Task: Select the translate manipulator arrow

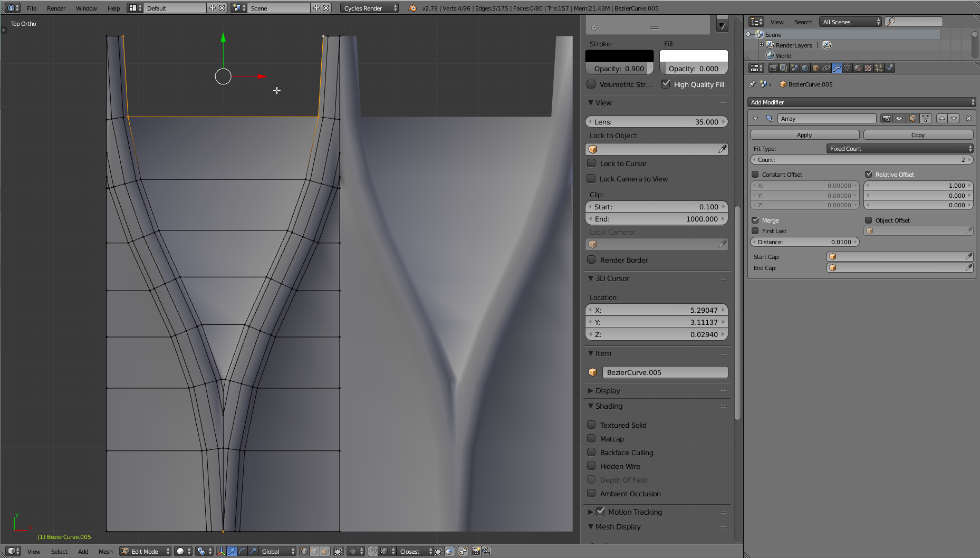Action: click(232, 551)
